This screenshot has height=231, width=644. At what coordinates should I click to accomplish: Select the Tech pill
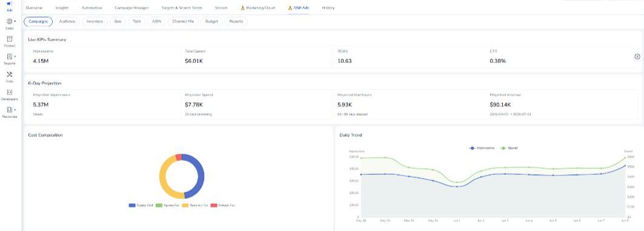point(137,21)
